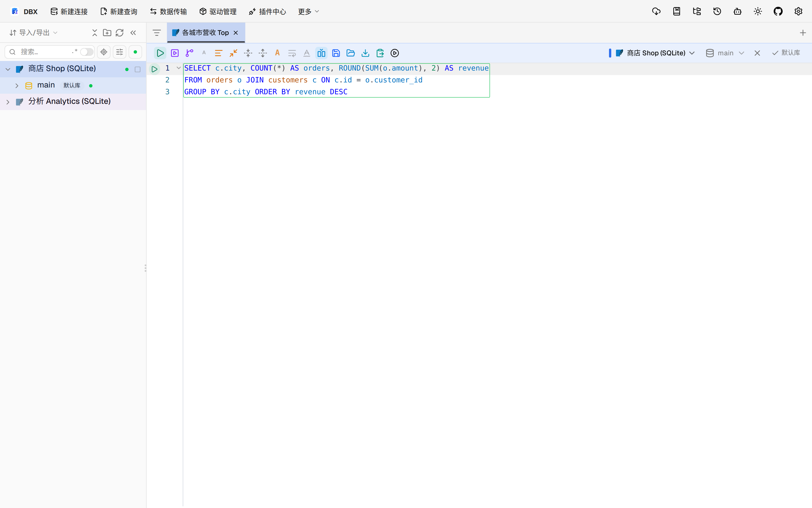The image size is (812, 508).
Task: Toggle the word wrap icon in editor toolbar
Action: (x=292, y=53)
